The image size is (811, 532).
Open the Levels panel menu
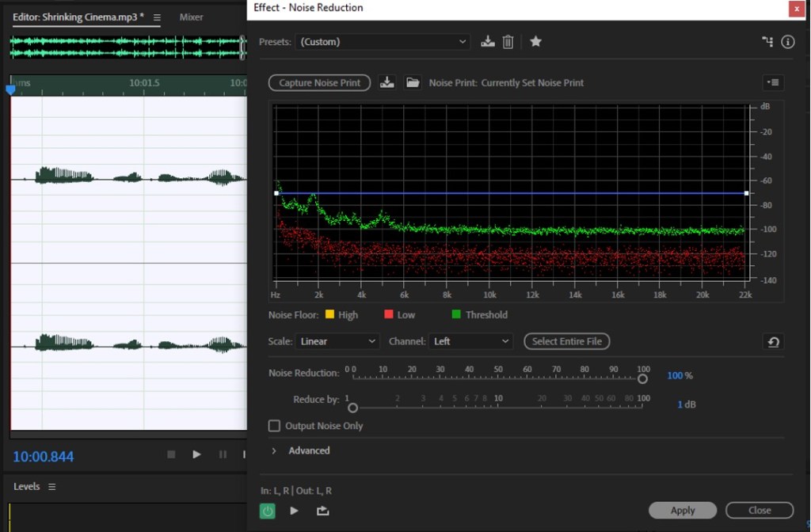tap(52, 487)
